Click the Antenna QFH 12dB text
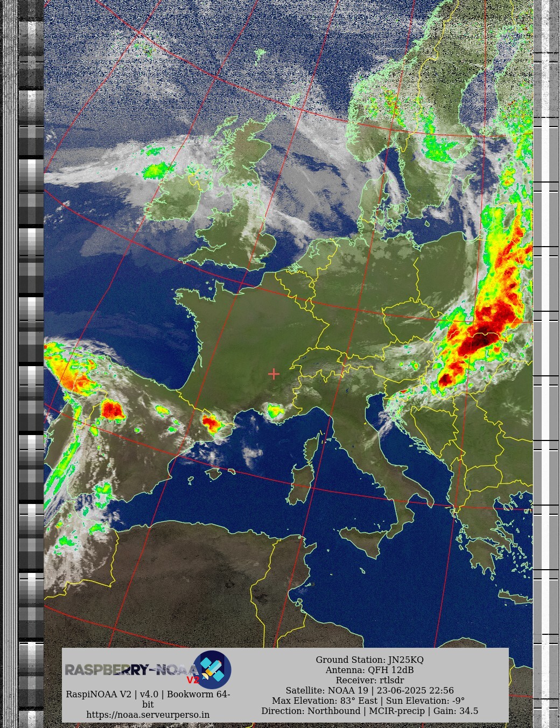Screen dimensions: 560x728 click(369, 670)
